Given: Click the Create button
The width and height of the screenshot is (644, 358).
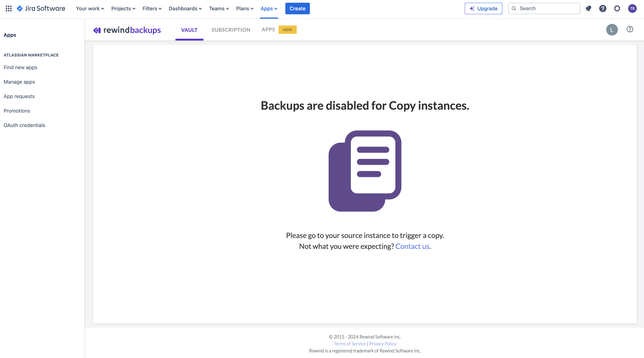Looking at the screenshot, I should click(x=297, y=8).
